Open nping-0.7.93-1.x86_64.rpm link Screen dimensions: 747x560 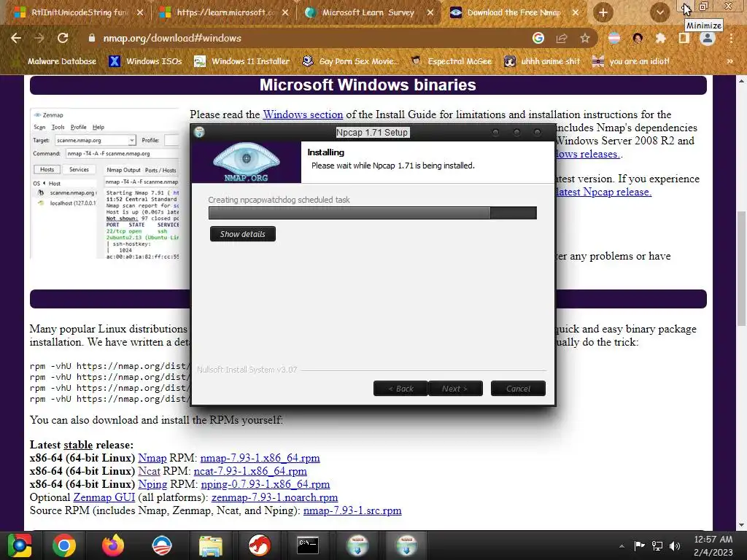pyautogui.click(x=266, y=484)
